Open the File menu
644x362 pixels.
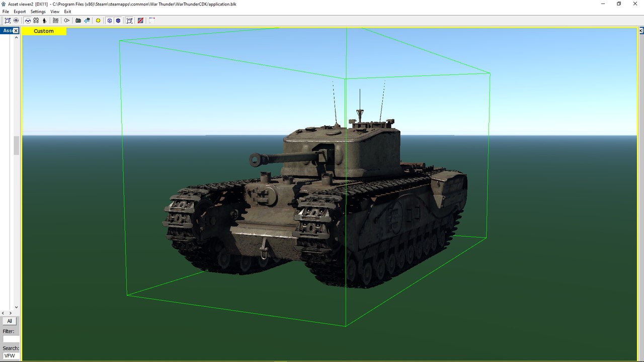pyautogui.click(x=6, y=12)
